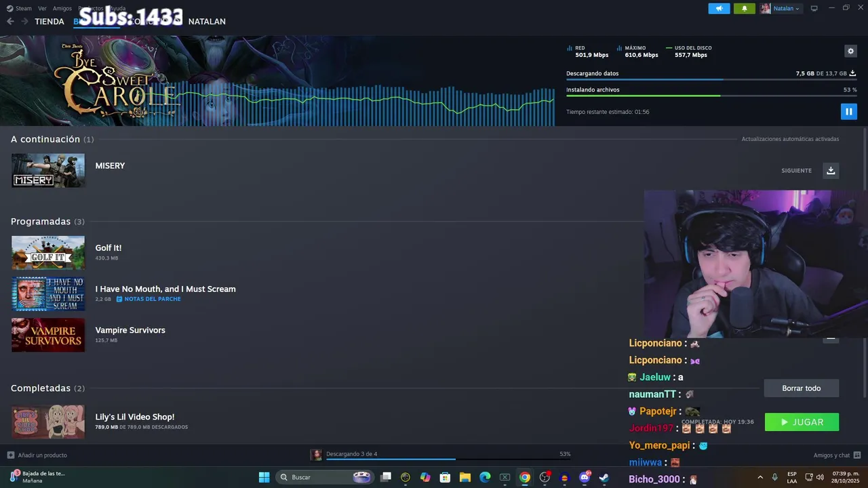Open OBS Studio from the taskbar

point(545,477)
